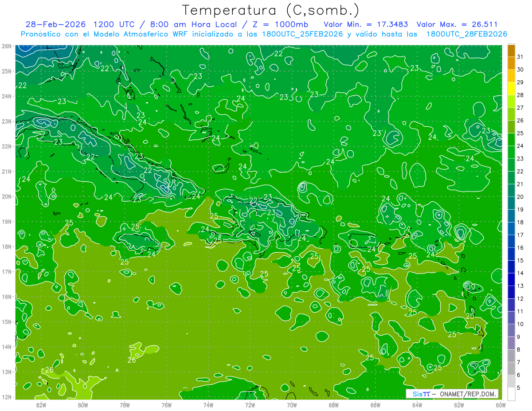Click the purple legend swatch between 9 and 10
This screenshot has width=532, height=411.
(x=511, y=330)
